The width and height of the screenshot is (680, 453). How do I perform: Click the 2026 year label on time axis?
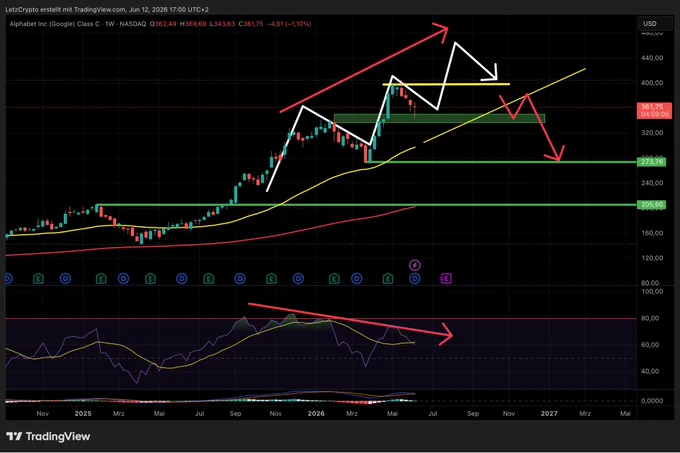pos(316,414)
